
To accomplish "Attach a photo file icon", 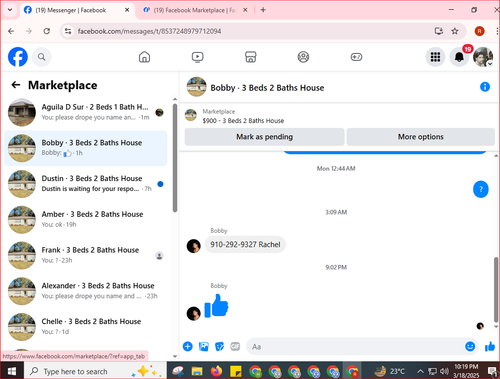I will pos(204,347).
